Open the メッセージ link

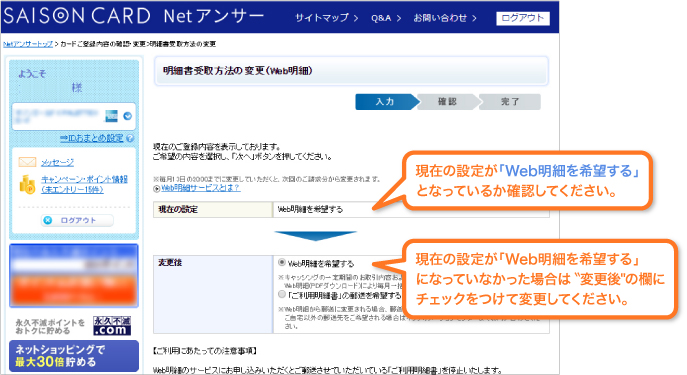tap(57, 163)
